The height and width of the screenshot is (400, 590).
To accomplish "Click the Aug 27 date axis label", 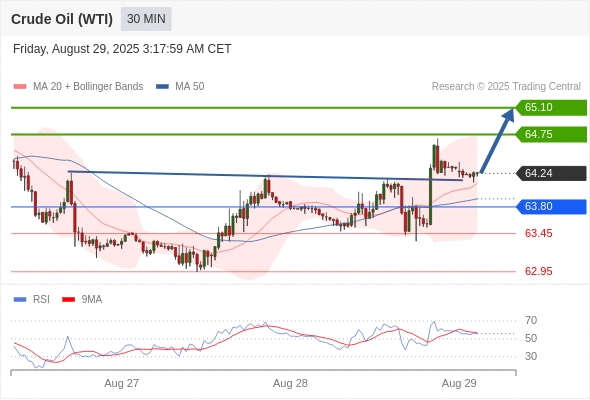I will 122,383.
